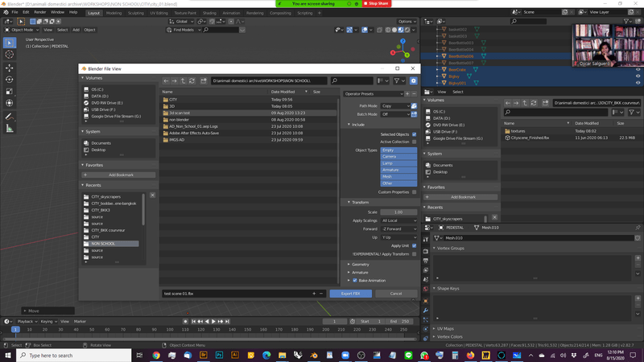The image size is (644, 362).
Task: Disable the Selected Objects checkbox
Action: click(414, 134)
